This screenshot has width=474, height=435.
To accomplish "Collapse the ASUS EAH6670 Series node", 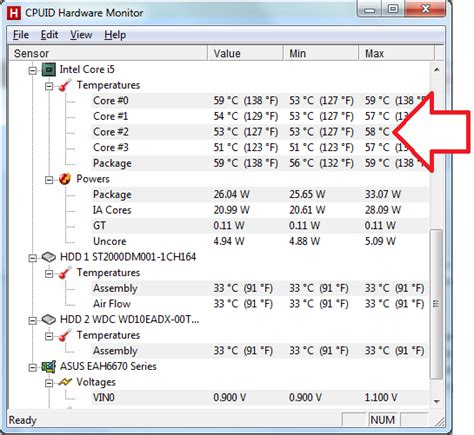I will coord(32,367).
